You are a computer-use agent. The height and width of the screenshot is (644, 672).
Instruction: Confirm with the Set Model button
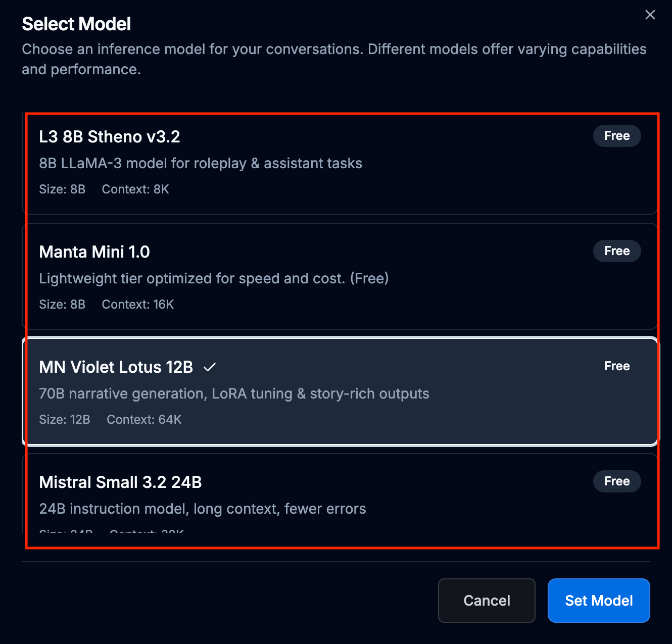(x=599, y=601)
